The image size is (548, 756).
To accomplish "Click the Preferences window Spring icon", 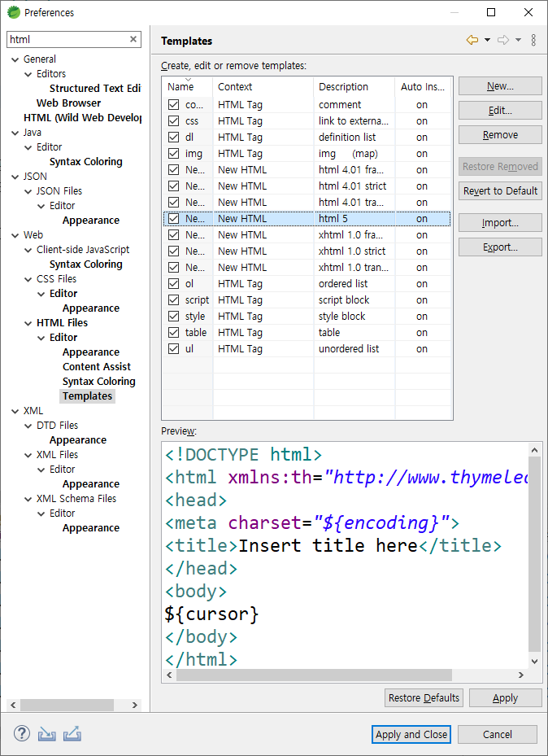I will pos(14,12).
